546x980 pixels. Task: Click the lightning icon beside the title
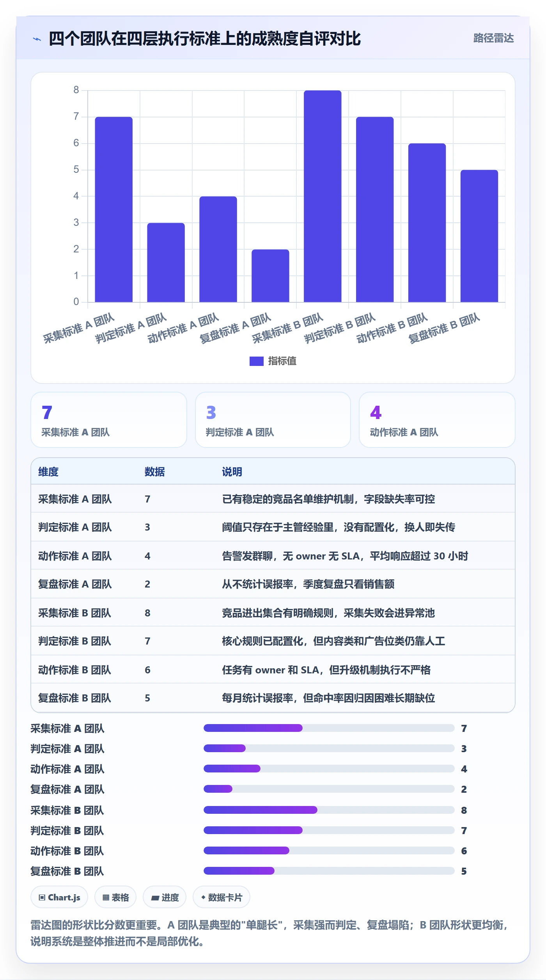click(37, 39)
